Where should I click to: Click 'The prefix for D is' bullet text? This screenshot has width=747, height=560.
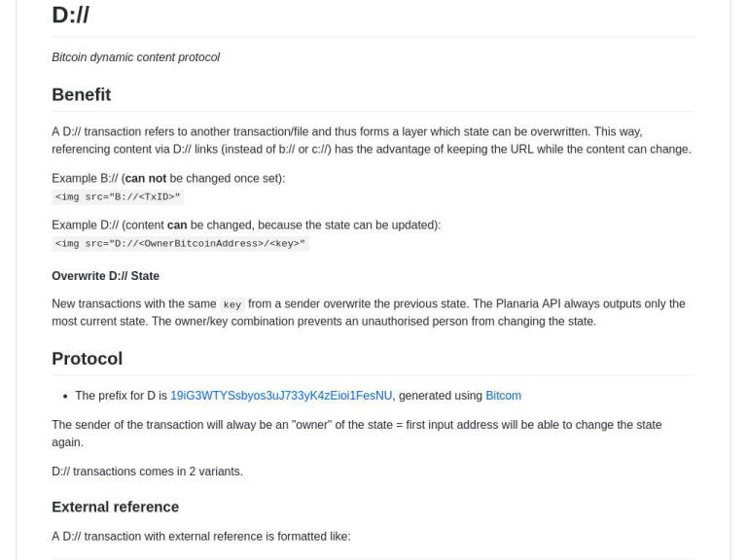tap(121, 396)
